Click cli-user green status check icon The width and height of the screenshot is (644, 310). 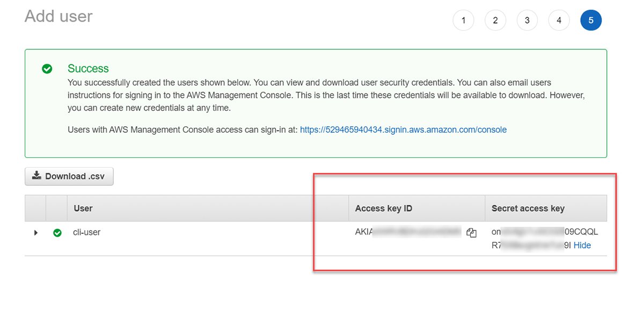(x=57, y=233)
